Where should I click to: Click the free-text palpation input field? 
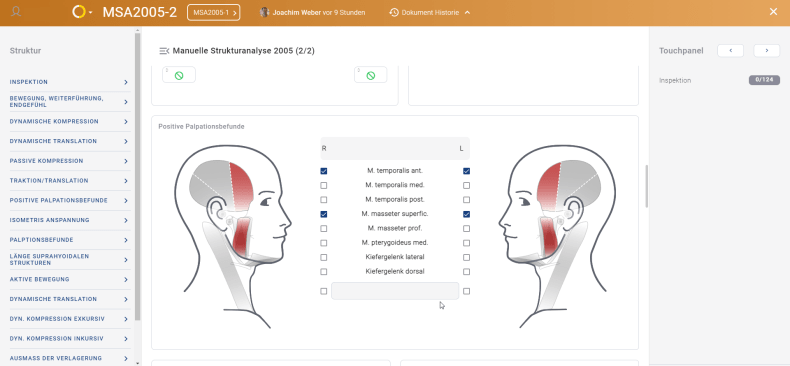[x=395, y=291]
